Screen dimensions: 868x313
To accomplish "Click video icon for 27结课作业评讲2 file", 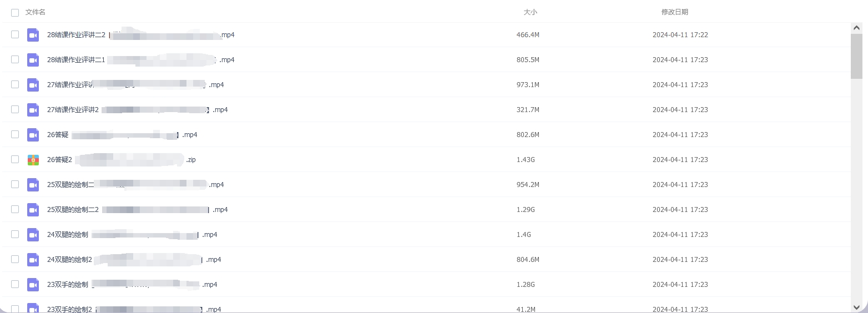I will point(33,110).
